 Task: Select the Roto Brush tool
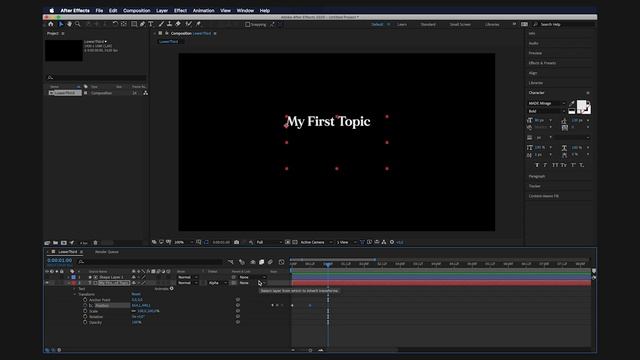point(188,24)
